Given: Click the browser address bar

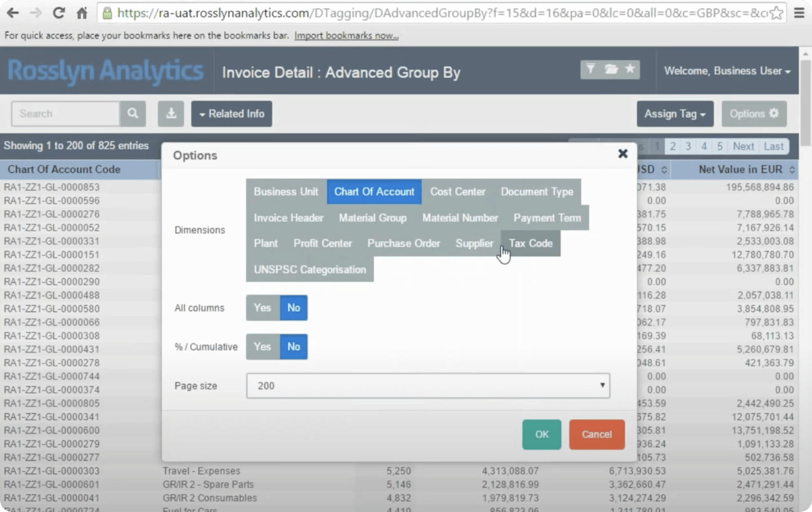Looking at the screenshot, I should click(x=442, y=13).
